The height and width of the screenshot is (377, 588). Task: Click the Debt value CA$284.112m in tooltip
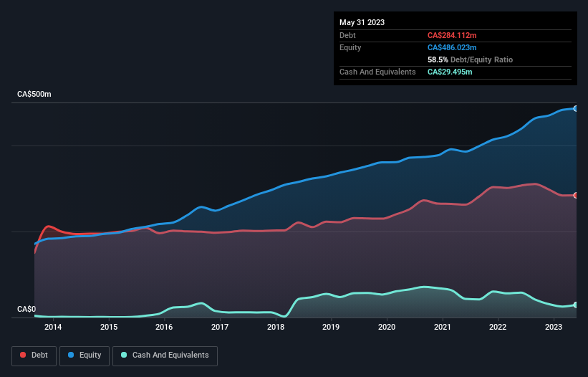pyautogui.click(x=452, y=35)
